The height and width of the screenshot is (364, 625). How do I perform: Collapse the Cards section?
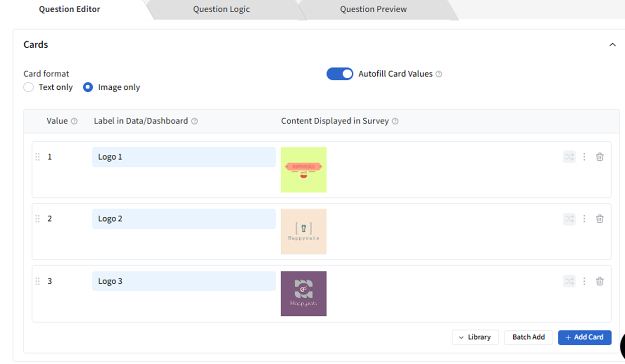point(612,45)
